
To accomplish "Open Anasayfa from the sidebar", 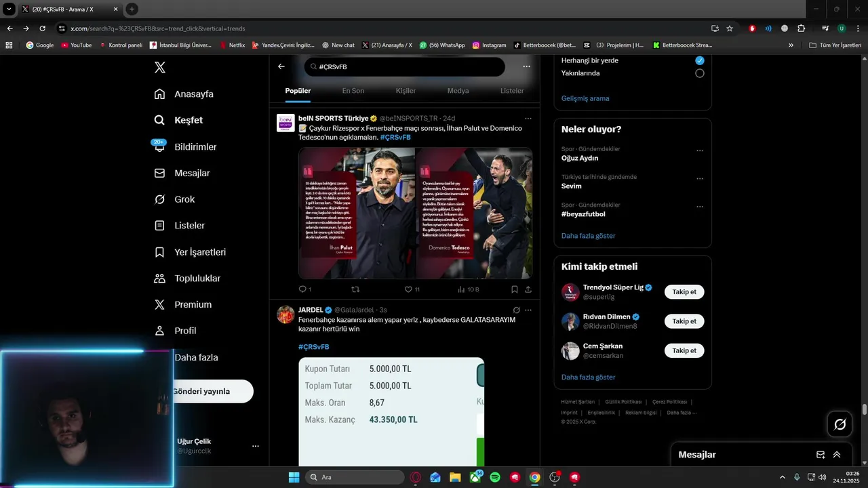I will pyautogui.click(x=184, y=94).
